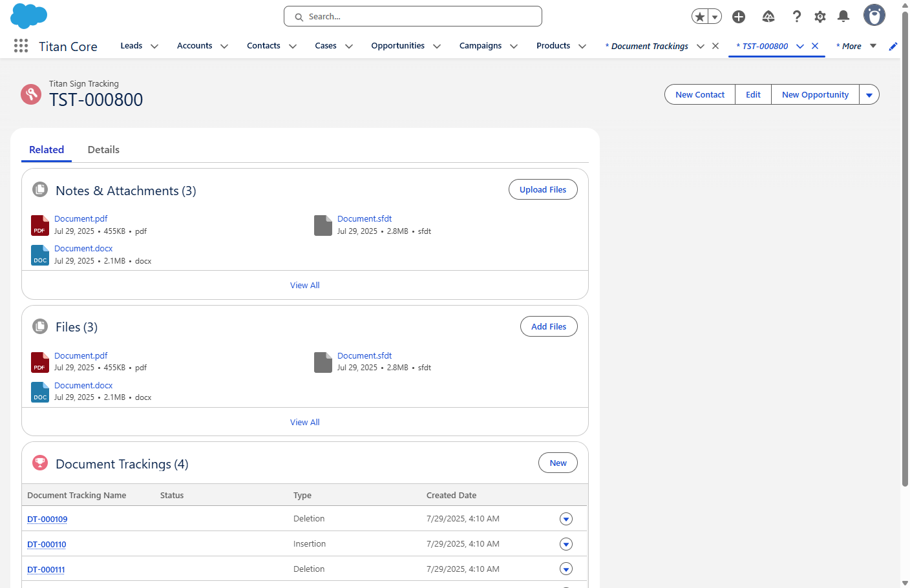Image resolution: width=910 pixels, height=588 pixels.
Task: Click the PDF file icon for Document.pdf
Action: pos(39,225)
